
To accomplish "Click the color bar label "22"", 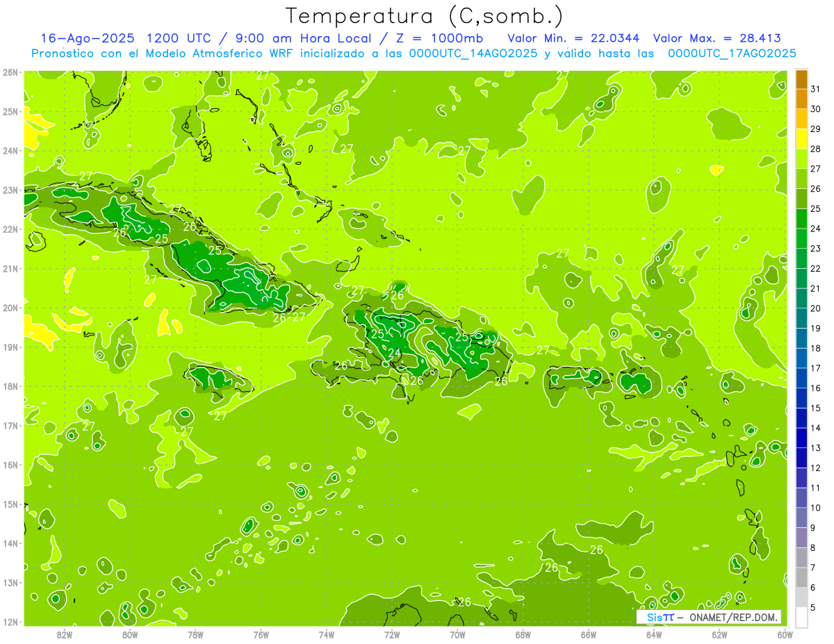I will [x=815, y=268].
